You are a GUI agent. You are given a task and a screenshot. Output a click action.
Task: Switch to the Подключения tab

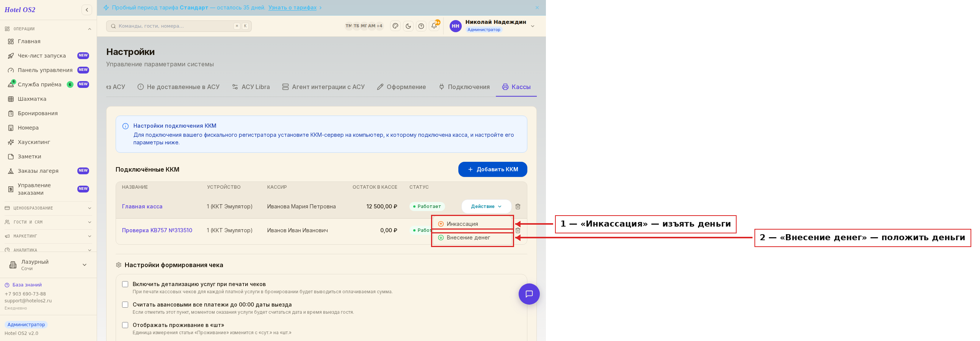464,87
